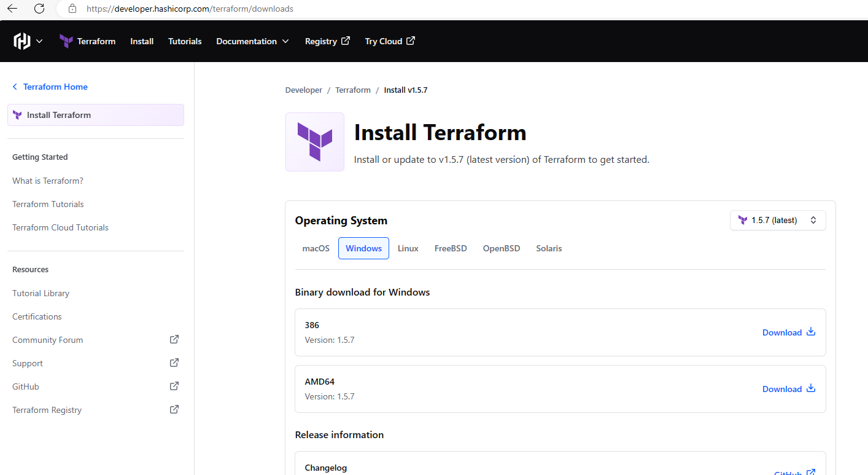This screenshot has width=868, height=475.
Task: Open the Try Cloud nav link
Action: (x=390, y=41)
